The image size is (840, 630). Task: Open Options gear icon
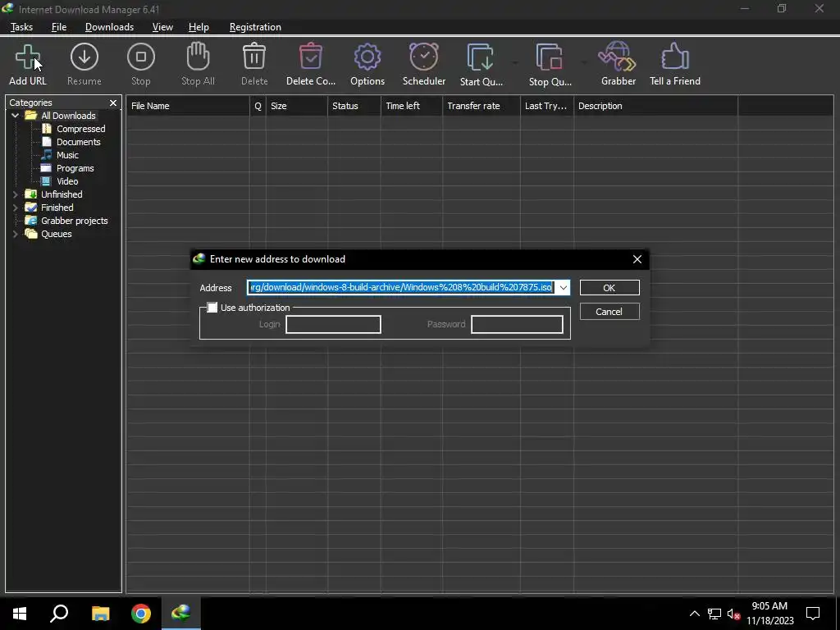click(x=367, y=57)
